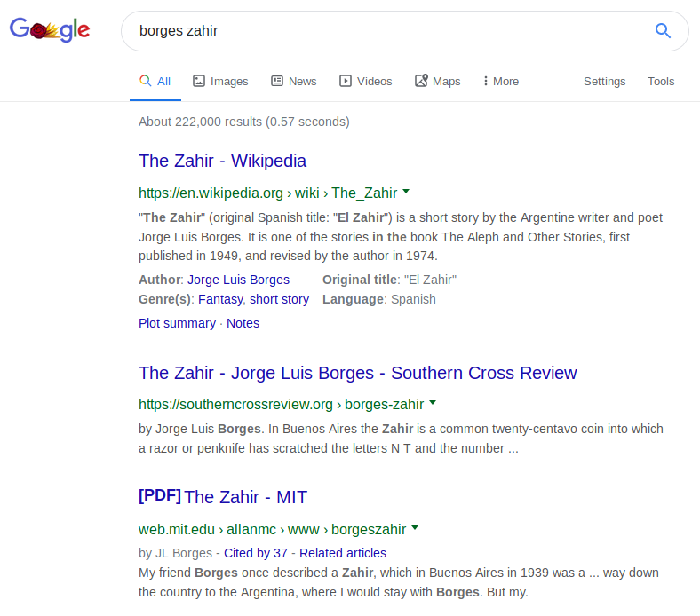The image size is (700, 616).
Task: Follow the Jorge Luis Borges author link
Action: click(x=238, y=280)
